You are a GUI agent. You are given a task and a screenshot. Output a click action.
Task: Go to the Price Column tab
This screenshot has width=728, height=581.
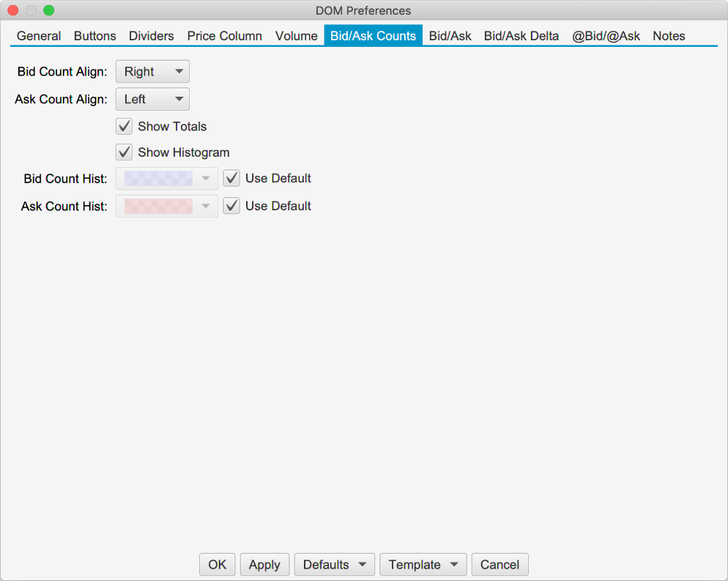tap(225, 36)
